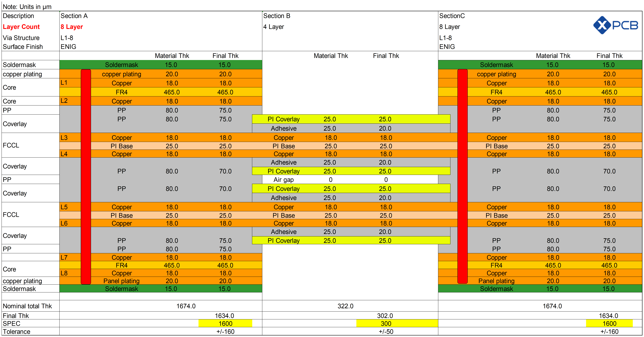
Task: Click the 'Tolerance' row label
Action: 16,332
